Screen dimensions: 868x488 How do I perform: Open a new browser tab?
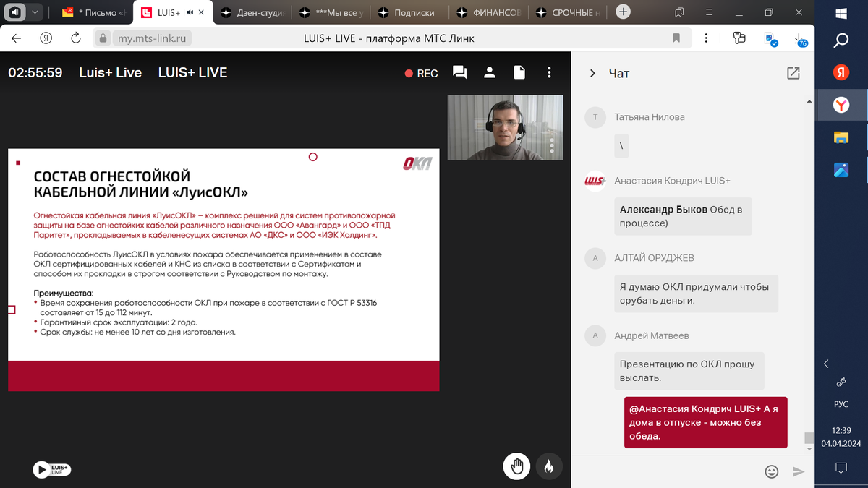point(624,12)
